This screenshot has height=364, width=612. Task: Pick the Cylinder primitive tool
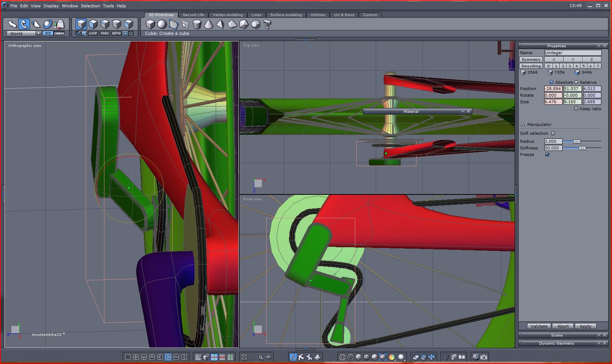pyautogui.click(x=197, y=24)
